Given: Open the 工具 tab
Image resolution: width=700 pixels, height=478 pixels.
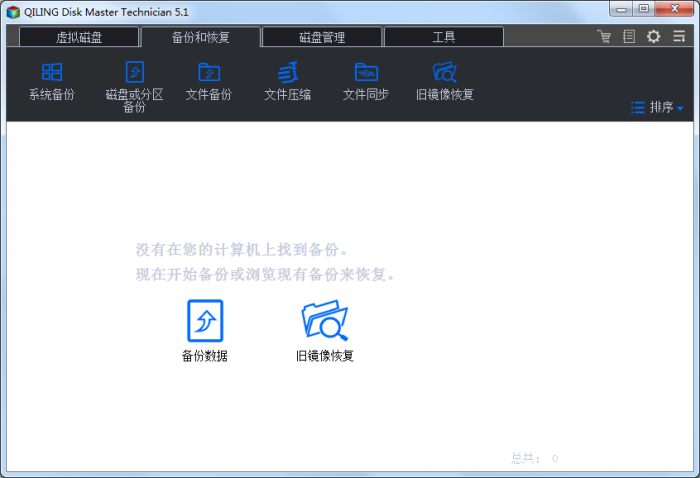Looking at the screenshot, I should (444, 37).
